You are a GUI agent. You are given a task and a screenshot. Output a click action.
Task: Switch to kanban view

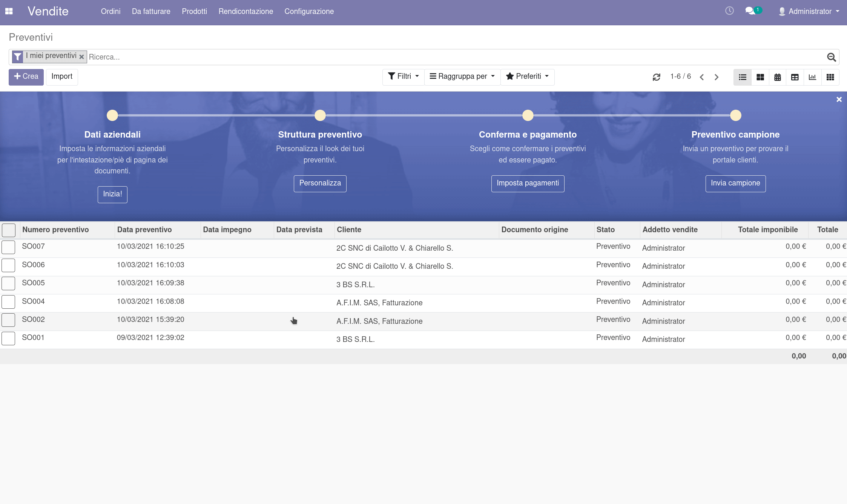(x=760, y=77)
